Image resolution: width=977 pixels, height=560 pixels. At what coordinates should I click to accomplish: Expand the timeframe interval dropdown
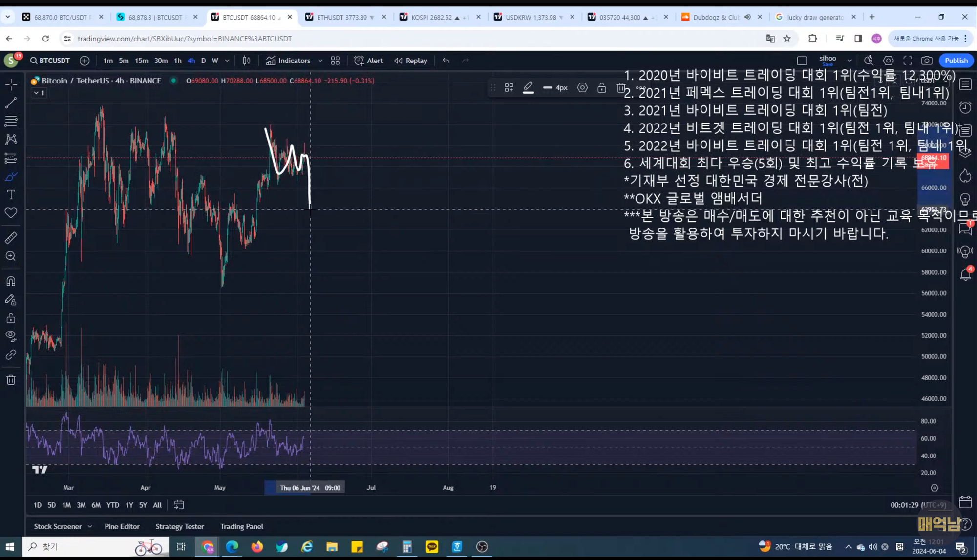click(x=227, y=61)
